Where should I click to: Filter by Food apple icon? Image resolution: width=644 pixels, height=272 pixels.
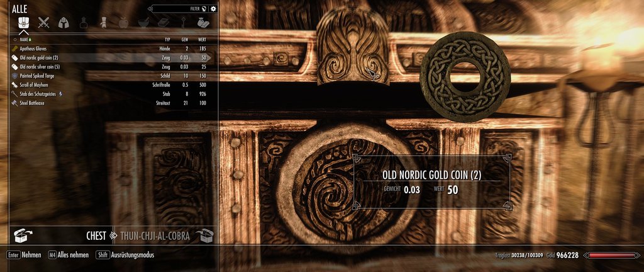point(123,23)
